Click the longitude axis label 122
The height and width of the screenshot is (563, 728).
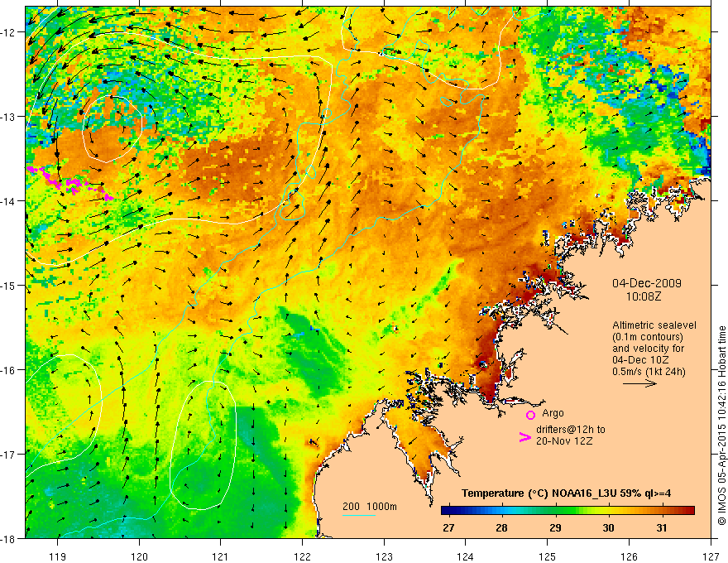(302, 556)
